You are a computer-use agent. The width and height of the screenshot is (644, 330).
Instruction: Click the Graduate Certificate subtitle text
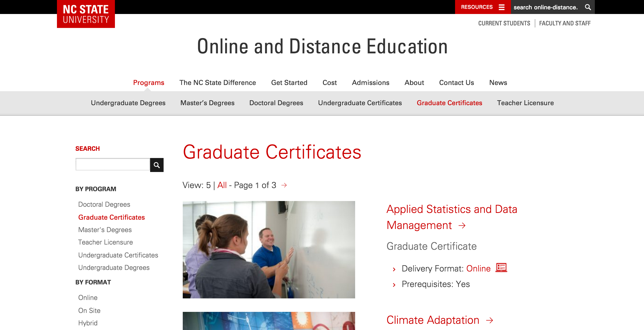tap(431, 246)
